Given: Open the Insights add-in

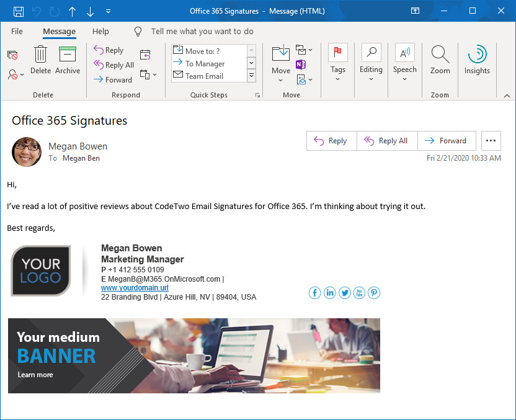Looking at the screenshot, I should point(477,60).
